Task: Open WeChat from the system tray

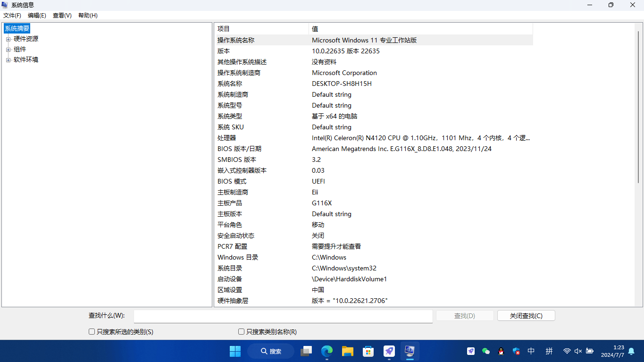Action: tap(486, 351)
